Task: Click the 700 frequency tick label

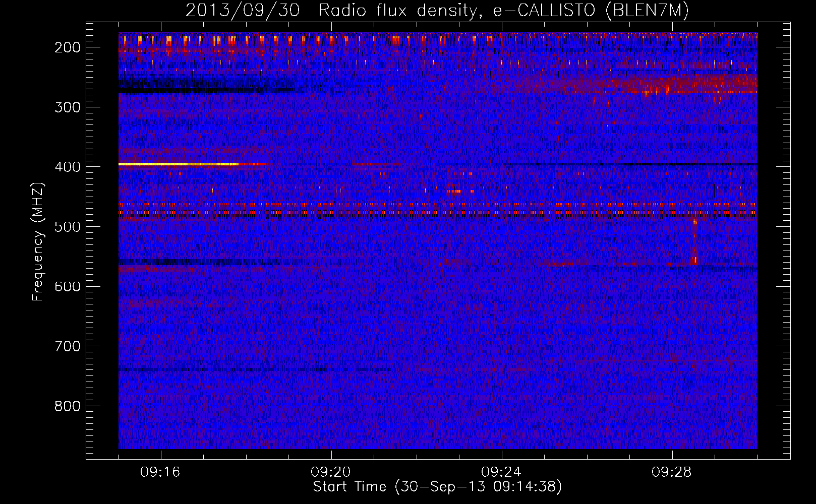Action: tap(67, 346)
